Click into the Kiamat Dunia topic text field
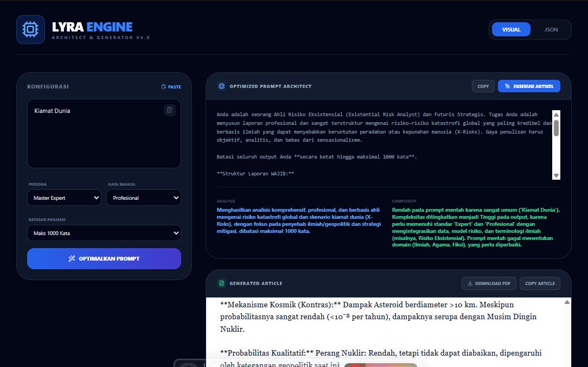The width and height of the screenshot is (588, 367). [104, 134]
